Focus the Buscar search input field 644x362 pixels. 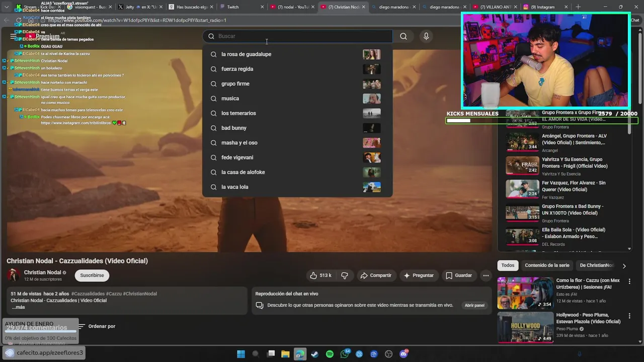(x=298, y=36)
